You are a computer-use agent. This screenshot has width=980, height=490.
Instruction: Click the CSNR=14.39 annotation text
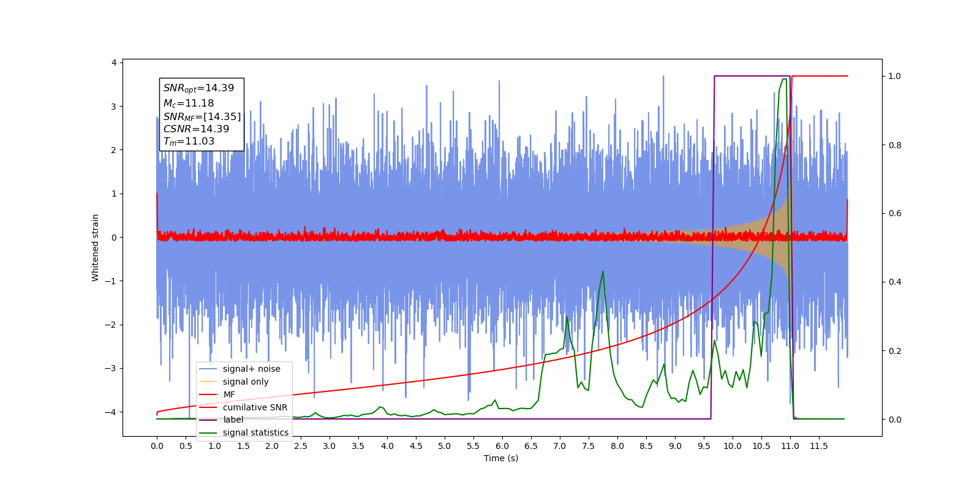coord(196,129)
